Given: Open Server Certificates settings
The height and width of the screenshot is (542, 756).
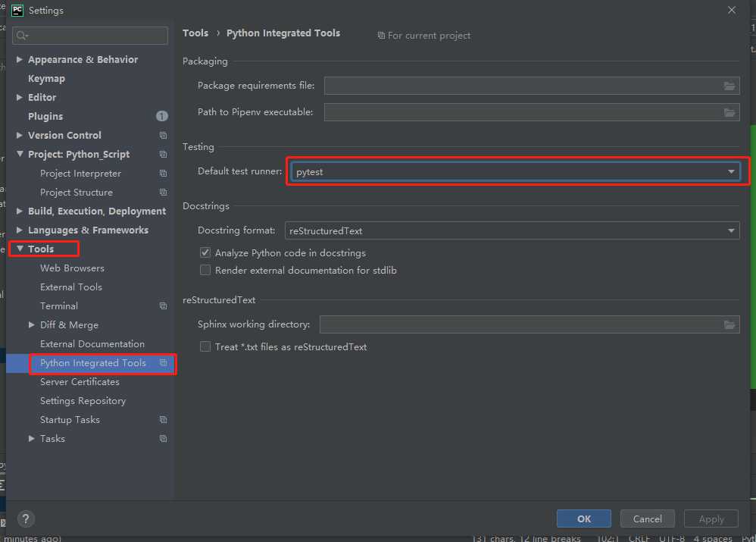Looking at the screenshot, I should coord(80,382).
